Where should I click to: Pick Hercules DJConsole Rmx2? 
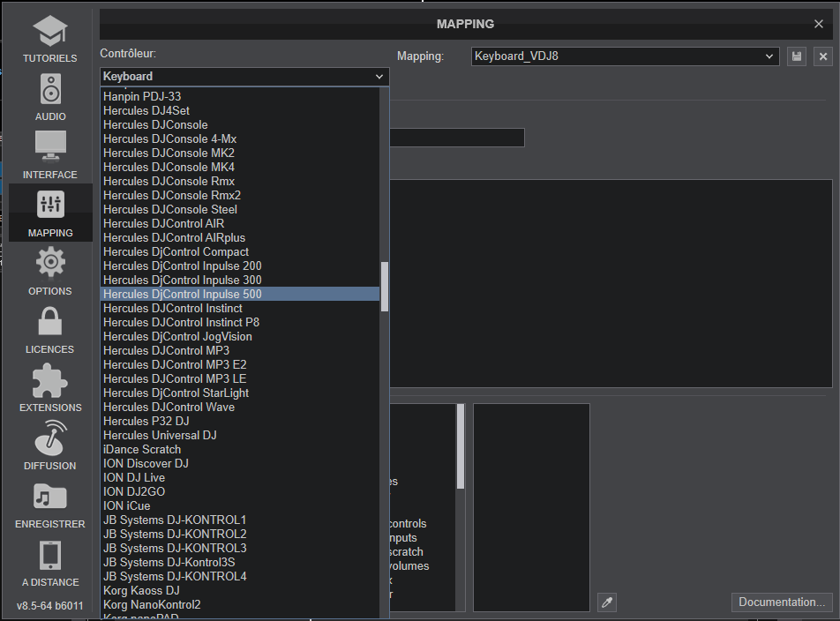click(240, 195)
